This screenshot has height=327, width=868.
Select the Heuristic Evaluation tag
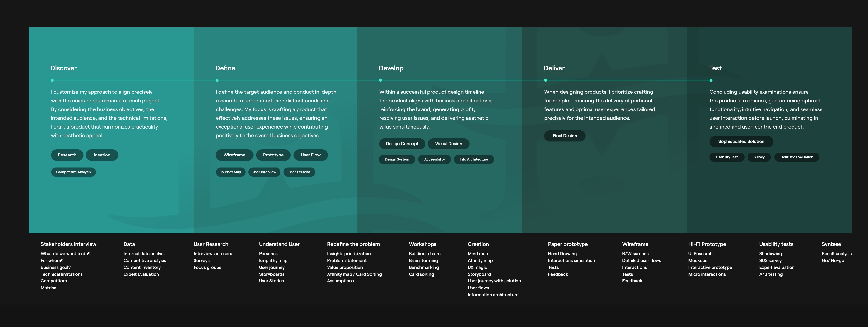pos(796,157)
